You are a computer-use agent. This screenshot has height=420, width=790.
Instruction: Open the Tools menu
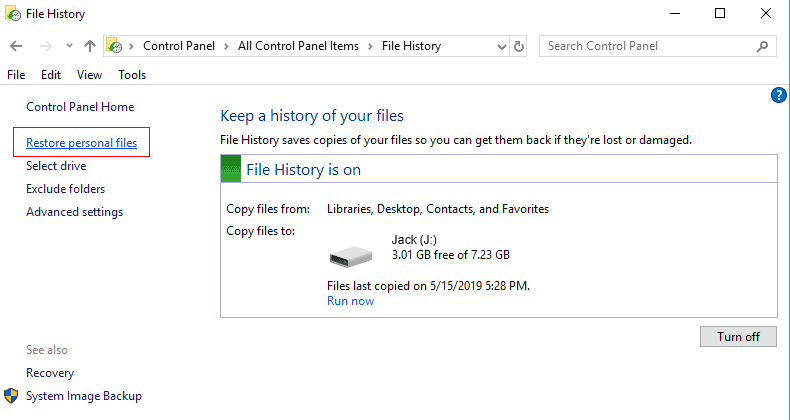tap(132, 75)
